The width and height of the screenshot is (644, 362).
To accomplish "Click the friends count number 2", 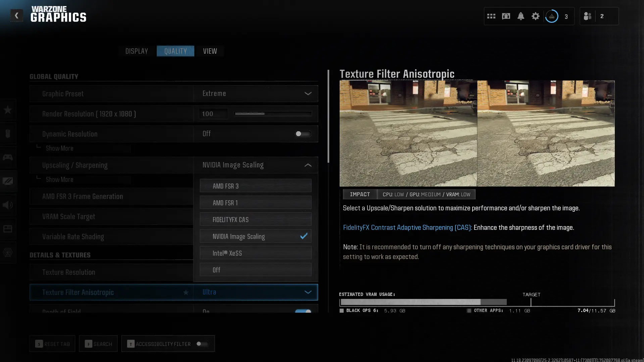I will (602, 16).
